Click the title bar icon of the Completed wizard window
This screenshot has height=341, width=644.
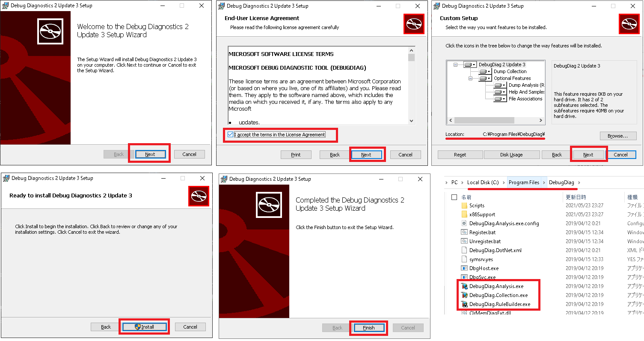pos(224,179)
